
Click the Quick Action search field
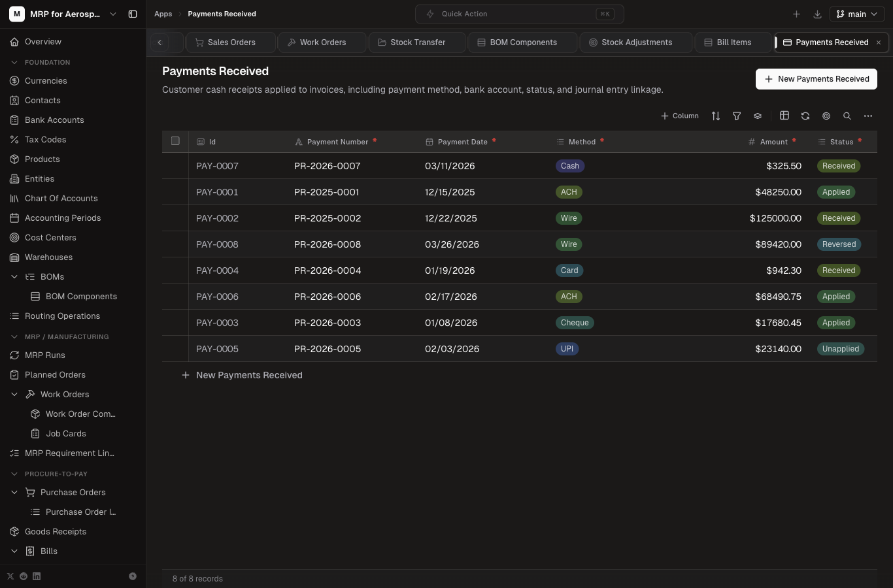(520, 14)
